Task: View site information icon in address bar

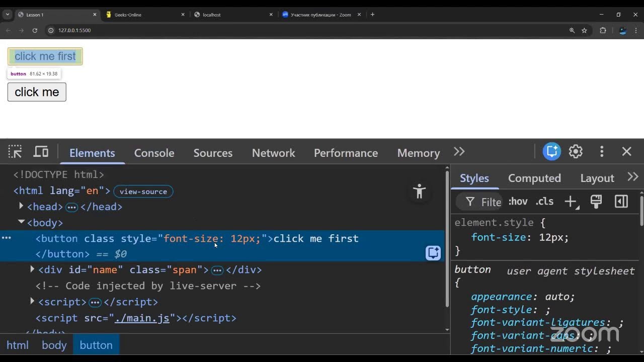Action: (51, 30)
